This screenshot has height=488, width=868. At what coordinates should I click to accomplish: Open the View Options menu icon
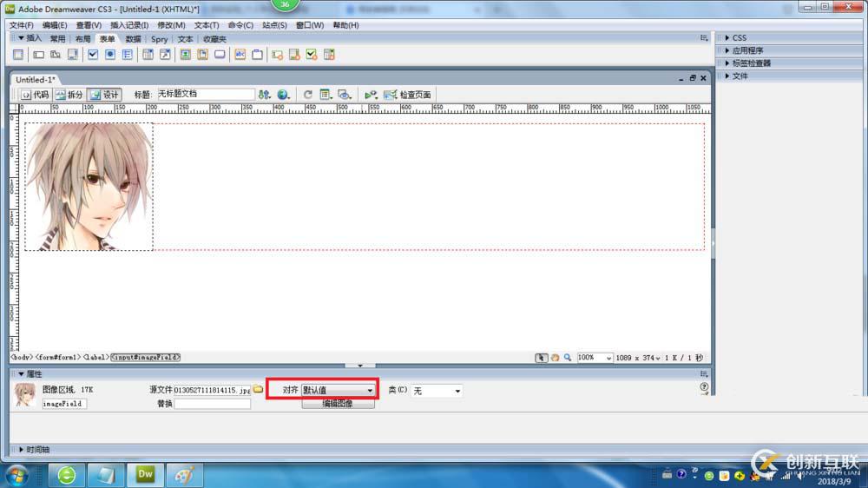click(x=325, y=95)
